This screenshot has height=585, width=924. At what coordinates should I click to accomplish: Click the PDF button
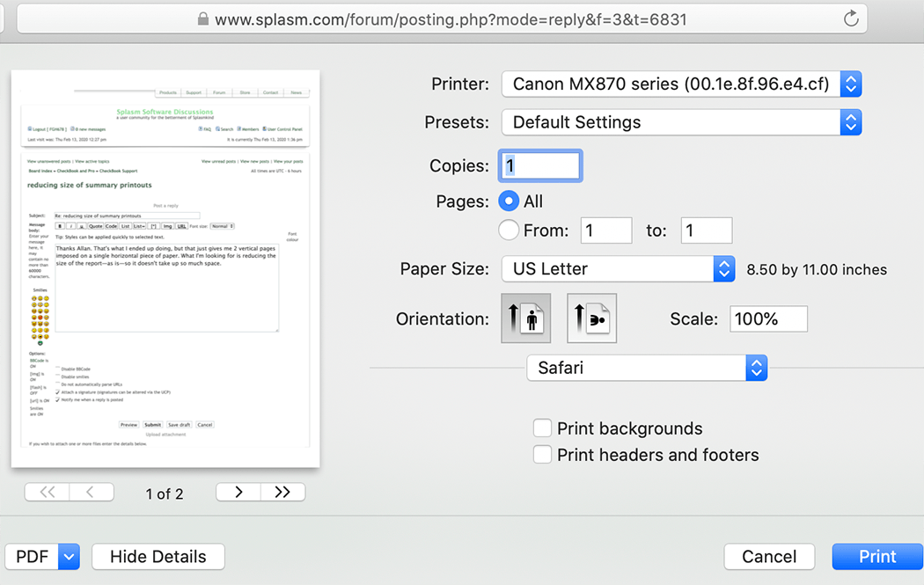point(32,557)
